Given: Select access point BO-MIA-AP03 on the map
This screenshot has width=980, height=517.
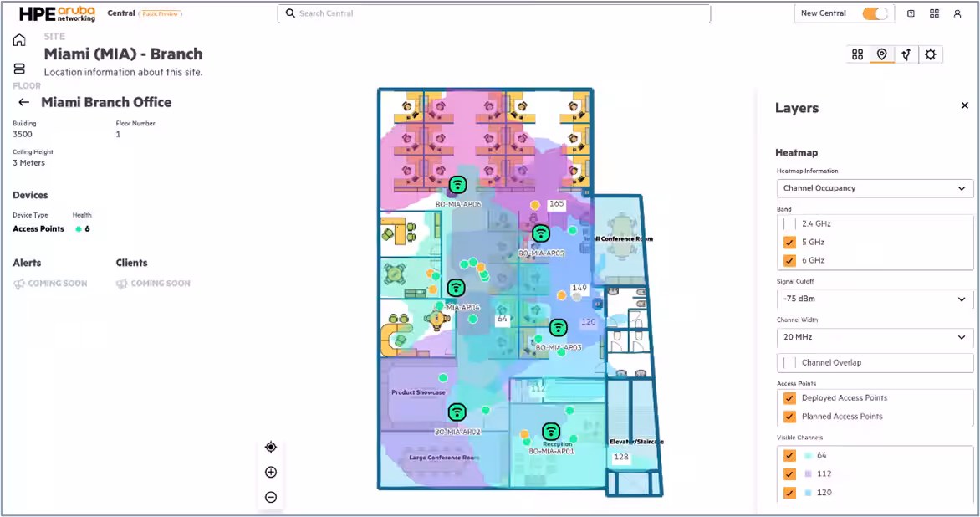Looking at the screenshot, I should tap(558, 328).
